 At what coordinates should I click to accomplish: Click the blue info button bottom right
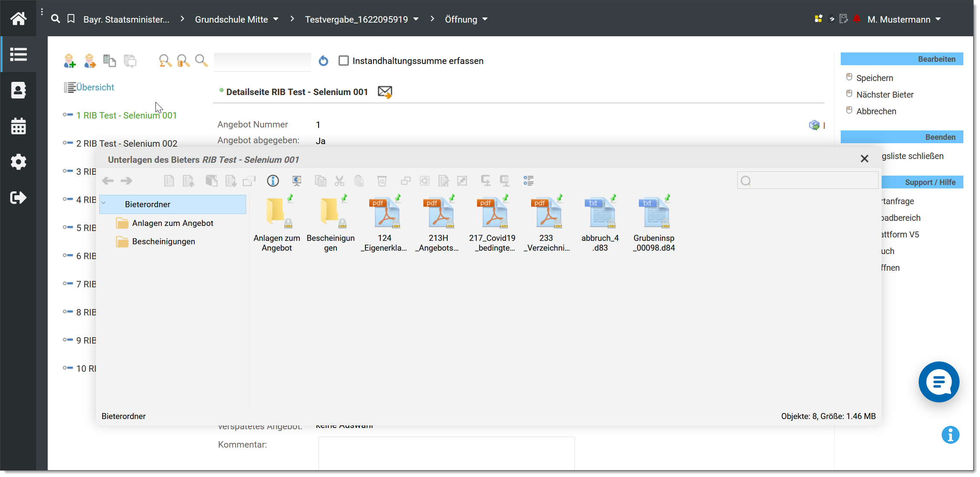click(951, 435)
